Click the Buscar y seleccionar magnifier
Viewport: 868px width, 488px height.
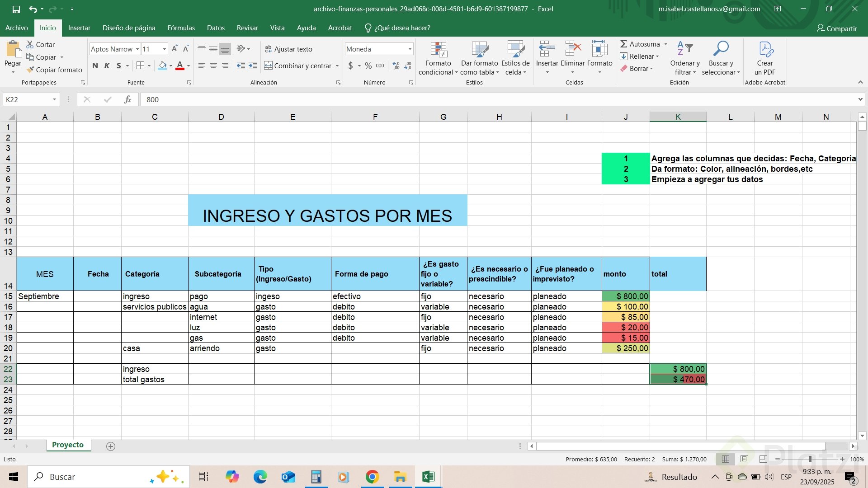point(721,48)
